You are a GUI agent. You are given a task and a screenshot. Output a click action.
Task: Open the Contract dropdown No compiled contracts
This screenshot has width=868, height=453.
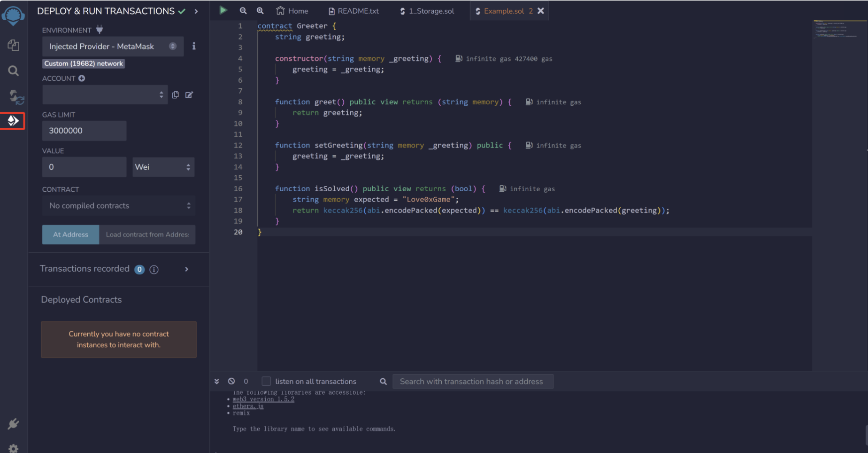coord(119,206)
